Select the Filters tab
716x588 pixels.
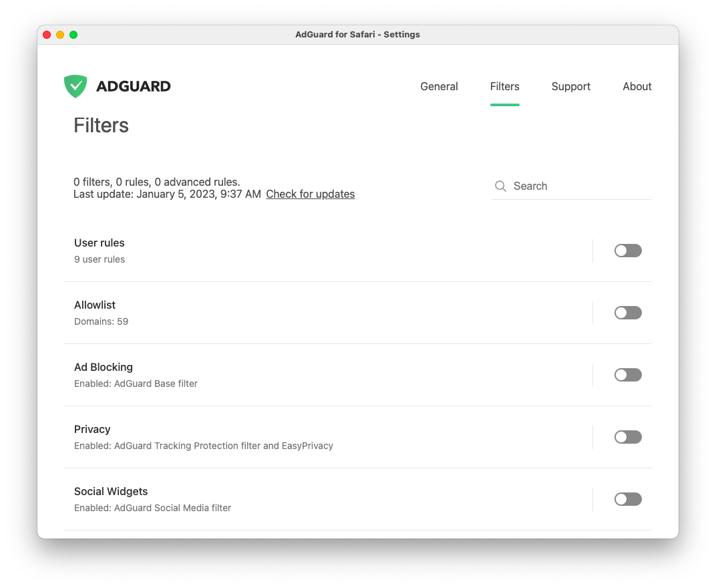(504, 86)
